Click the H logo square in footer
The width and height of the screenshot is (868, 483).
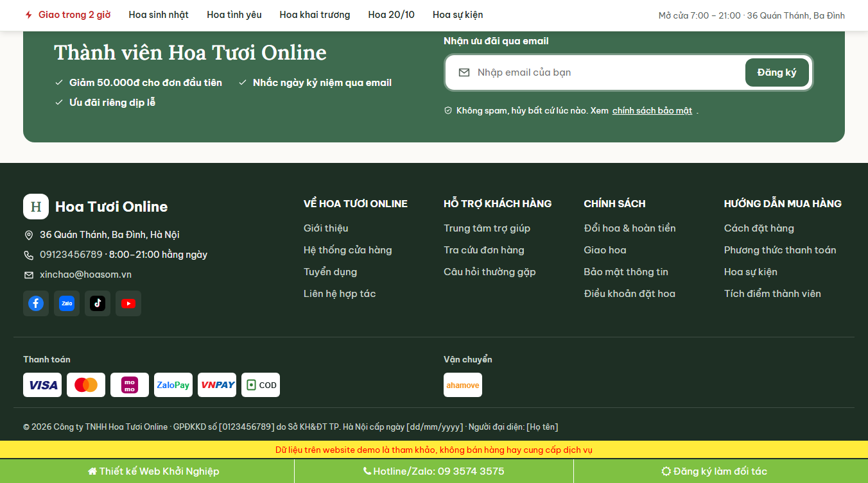[36, 207]
